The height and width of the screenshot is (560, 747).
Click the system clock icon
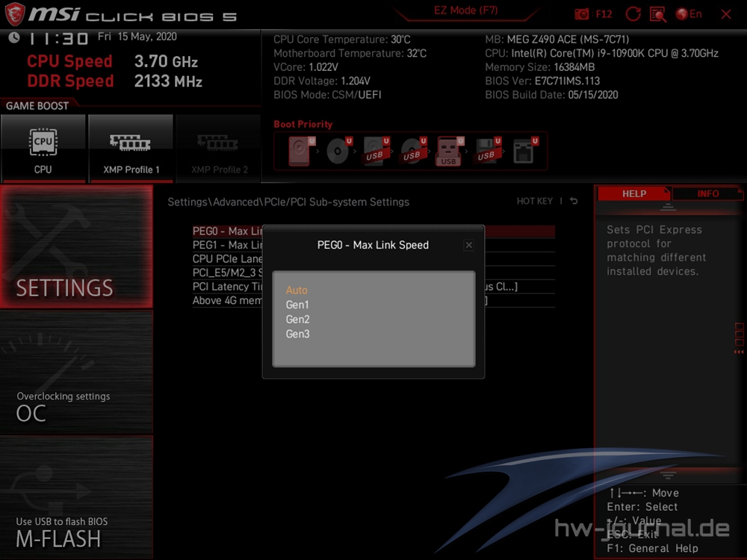[x=14, y=37]
